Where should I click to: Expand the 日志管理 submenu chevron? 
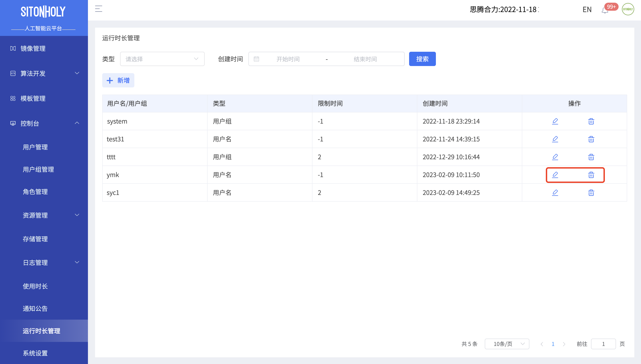(x=77, y=262)
